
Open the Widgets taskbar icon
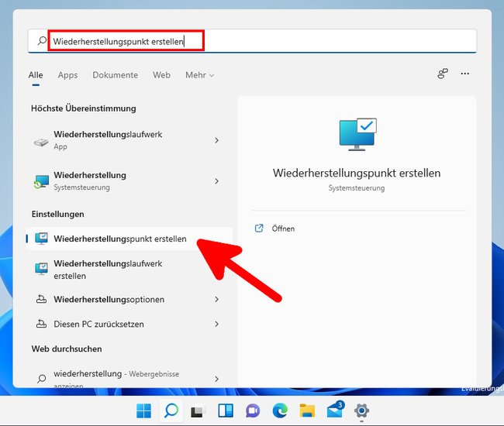(226, 411)
